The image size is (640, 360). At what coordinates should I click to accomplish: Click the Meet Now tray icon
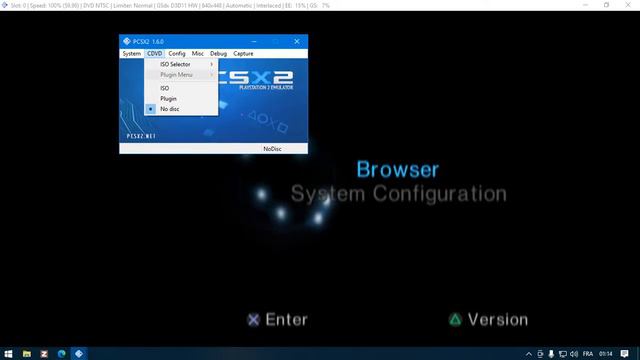pos(540,354)
